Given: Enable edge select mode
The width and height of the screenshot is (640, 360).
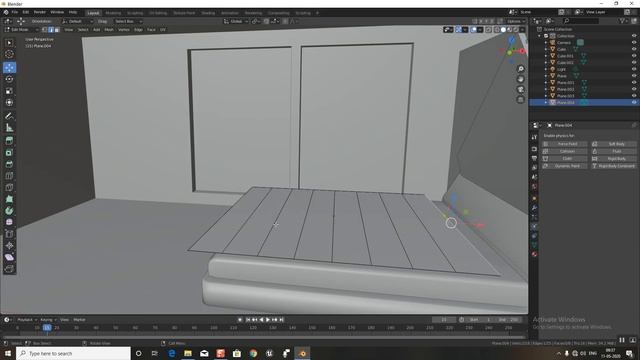Looking at the screenshot, I should (51, 30).
